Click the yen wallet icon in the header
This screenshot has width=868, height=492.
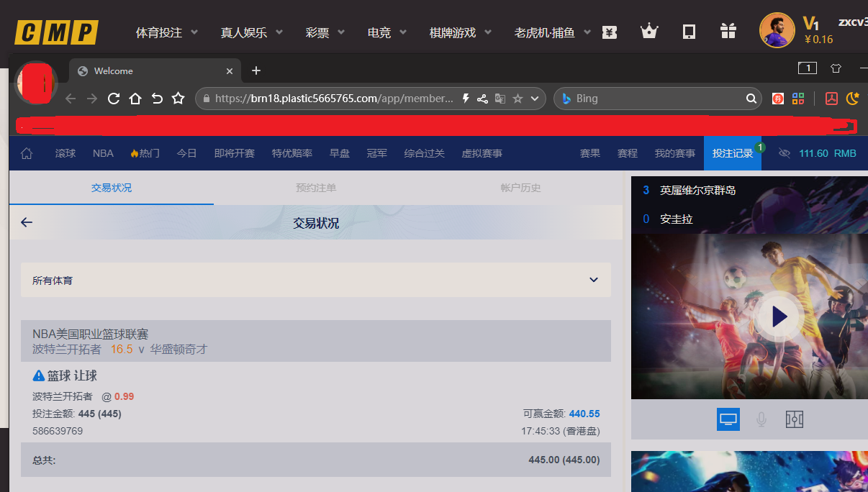(x=610, y=32)
